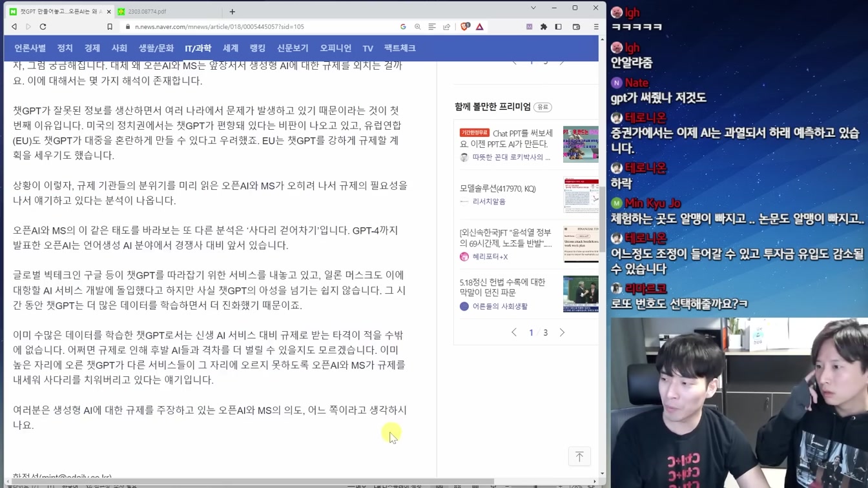Open the 팩트체크 menu item
This screenshot has height=488, width=868.
coord(400,48)
